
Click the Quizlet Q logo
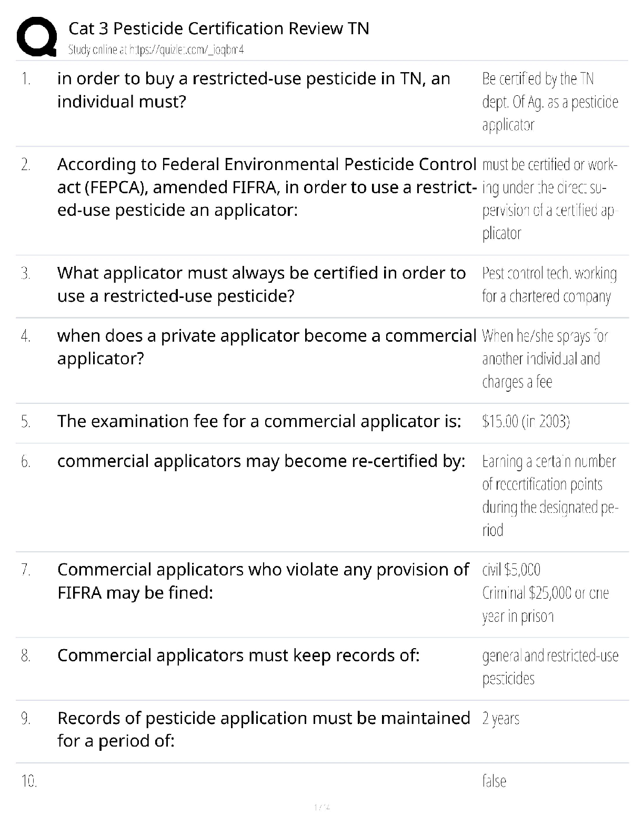(37, 36)
